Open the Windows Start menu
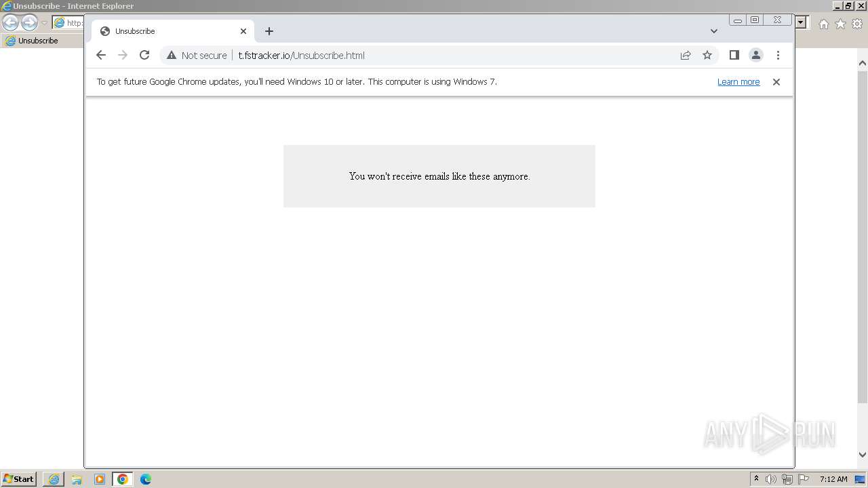This screenshot has width=868, height=488. (x=18, y=479)
